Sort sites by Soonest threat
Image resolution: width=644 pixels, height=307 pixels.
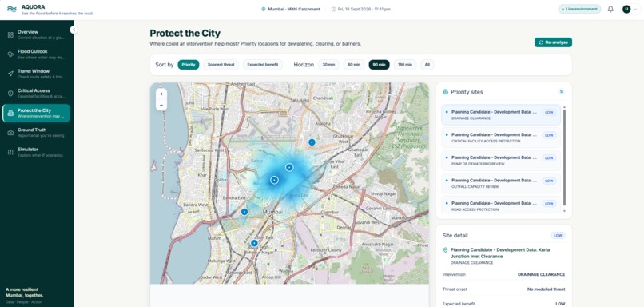coord(221,65)
